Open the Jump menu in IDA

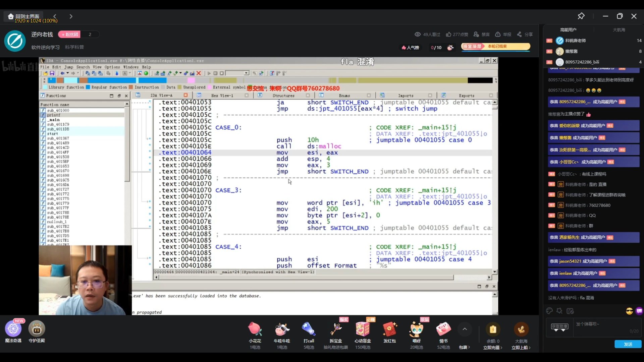69,67
